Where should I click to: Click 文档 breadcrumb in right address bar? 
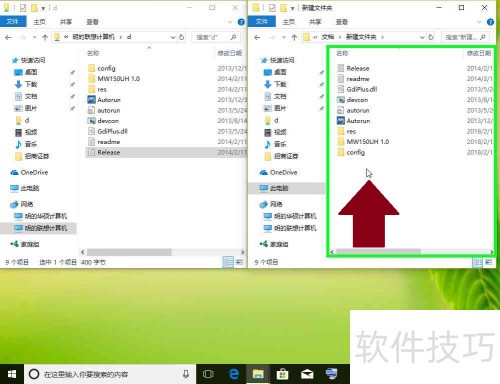(x=328, y=37)
